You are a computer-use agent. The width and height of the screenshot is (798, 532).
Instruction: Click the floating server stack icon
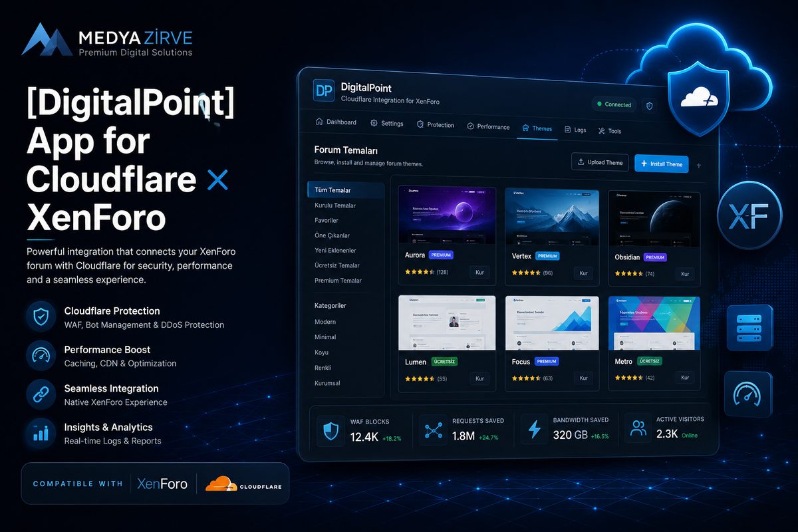point(749,329)
